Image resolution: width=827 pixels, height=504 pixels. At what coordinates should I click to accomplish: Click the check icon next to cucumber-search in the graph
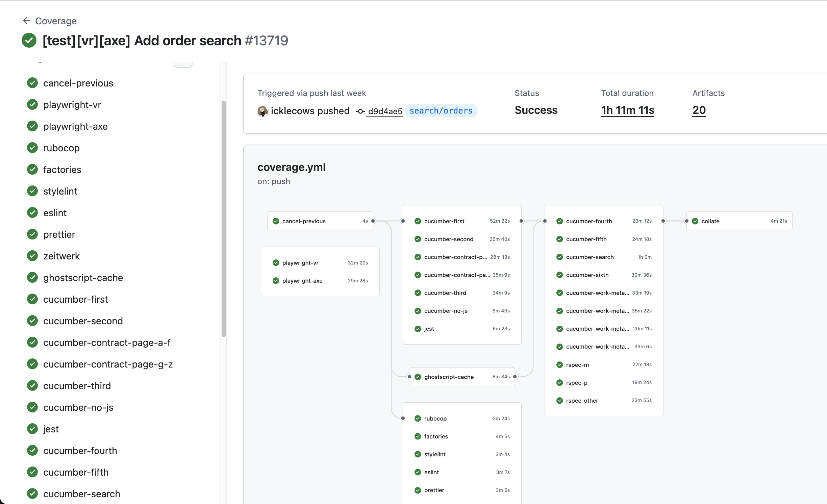coord(560,257)
